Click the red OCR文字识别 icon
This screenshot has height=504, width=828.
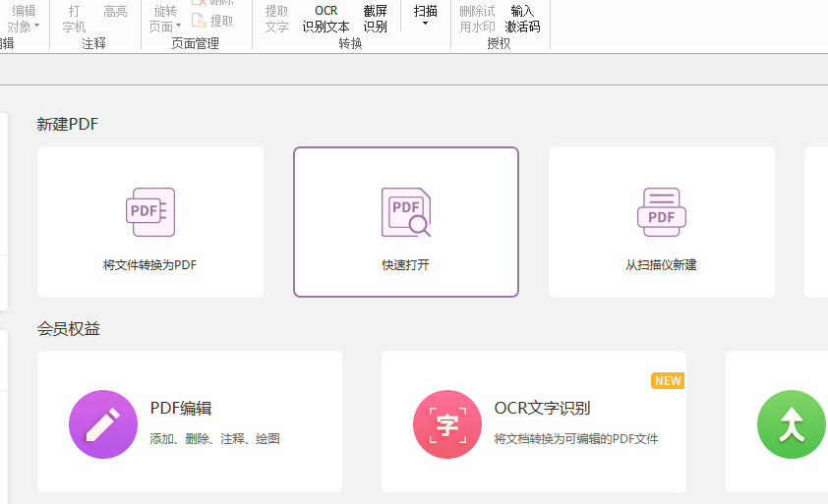pos(447,424)
